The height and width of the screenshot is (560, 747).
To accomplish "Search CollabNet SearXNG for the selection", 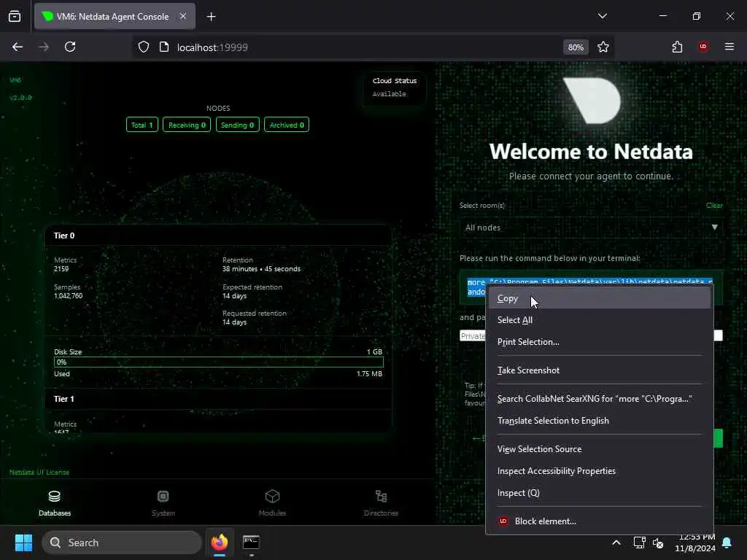I will [600, 399].
